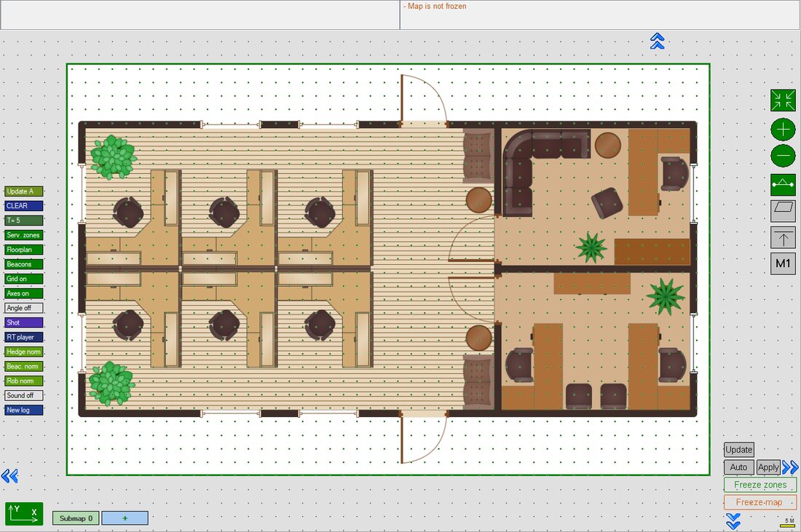Click the green fit-to-screen arrows icon

783,100
